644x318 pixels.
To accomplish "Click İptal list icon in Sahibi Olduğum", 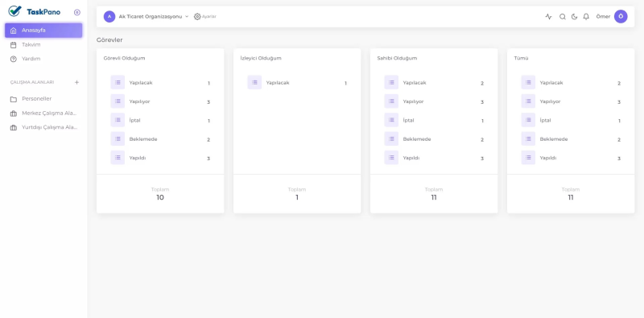I will pyautogui.click(x=391, y=120).
